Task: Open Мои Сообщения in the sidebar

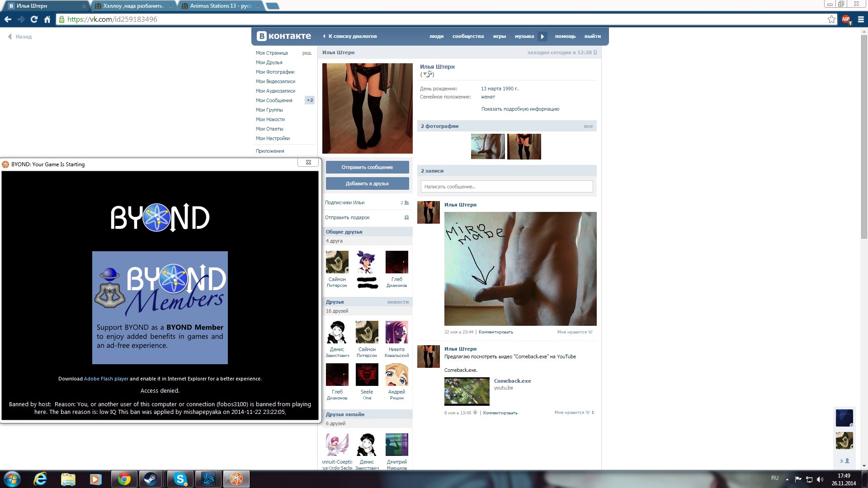Action: coord(274,100)
